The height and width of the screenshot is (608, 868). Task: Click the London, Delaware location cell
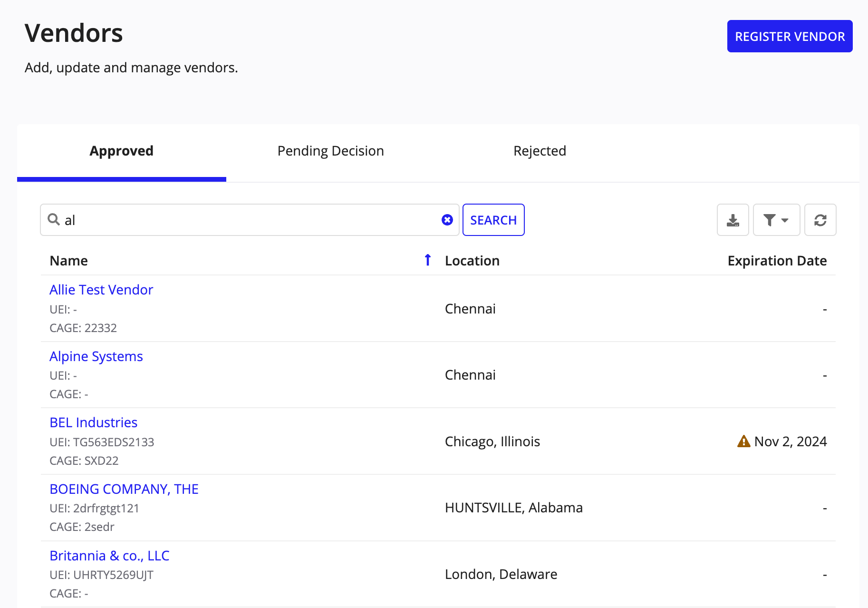tap(501, 574)
